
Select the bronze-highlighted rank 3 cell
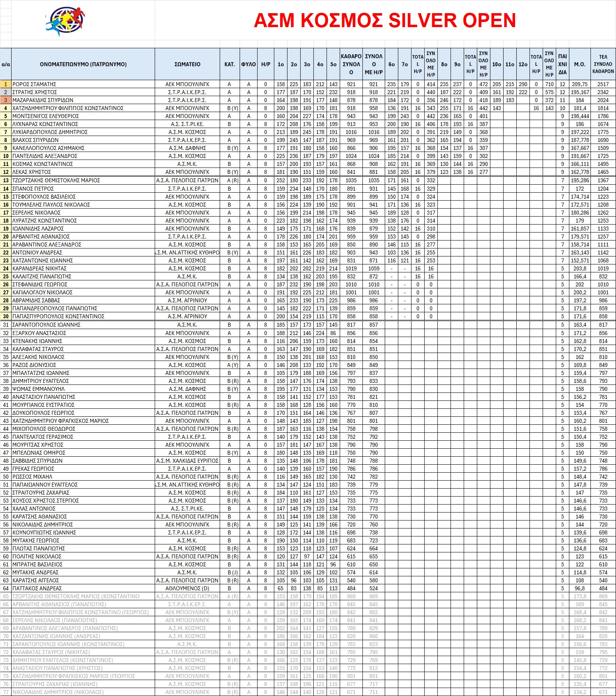(x=6, y=100)
